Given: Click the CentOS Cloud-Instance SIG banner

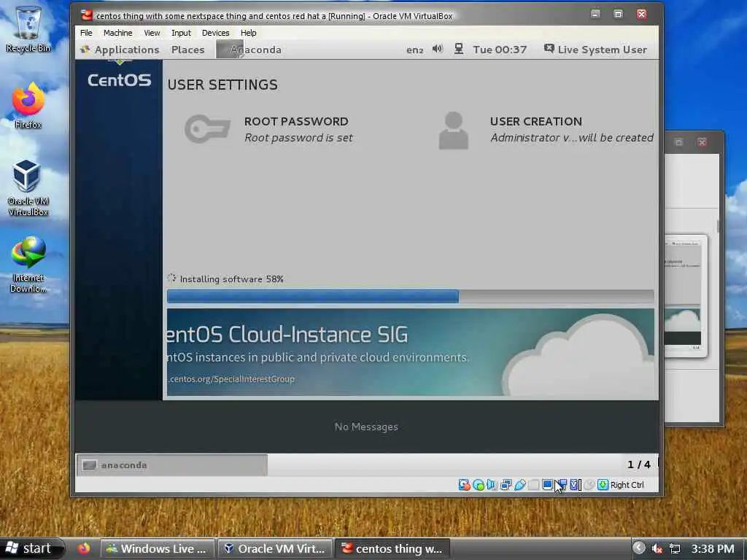Looking at the screenshot, I should tap(410, 352).
